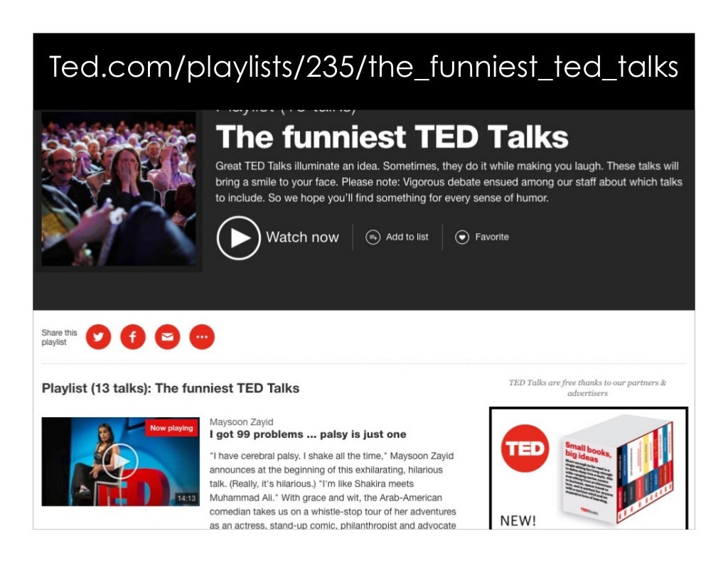The image size is (728, 563).
Task: Click the "Favorite" label
Action: click(x=492, y=237)
